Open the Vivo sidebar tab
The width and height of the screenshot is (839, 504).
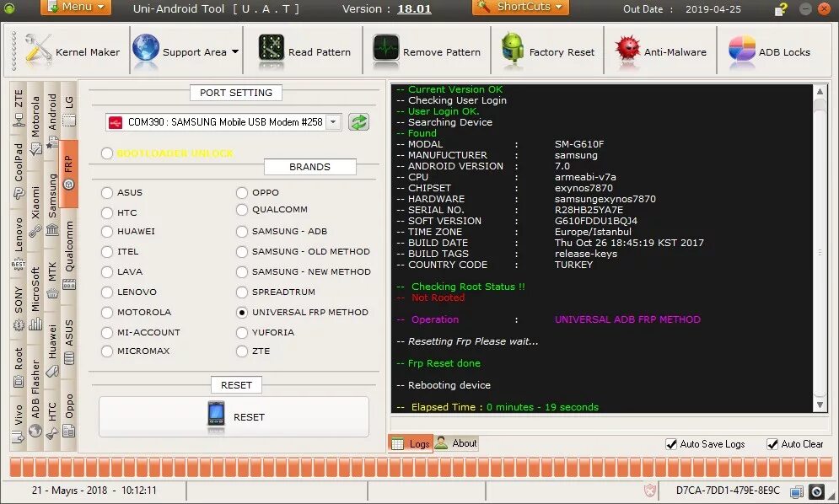pos(19,423)
